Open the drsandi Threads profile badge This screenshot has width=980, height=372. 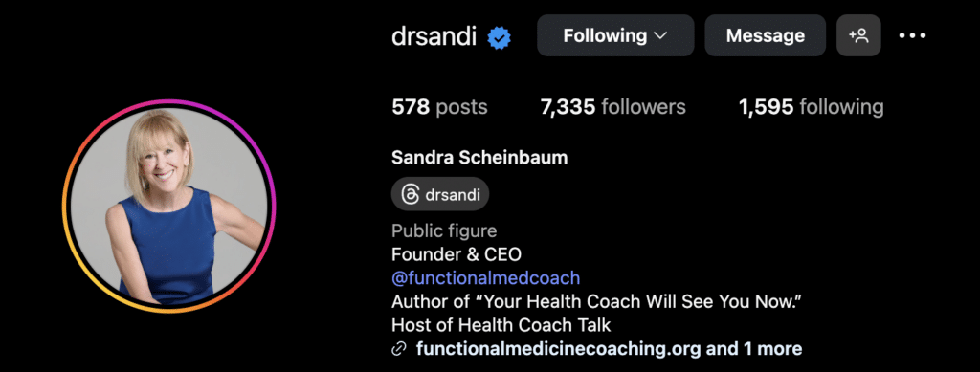pos(440,194)
